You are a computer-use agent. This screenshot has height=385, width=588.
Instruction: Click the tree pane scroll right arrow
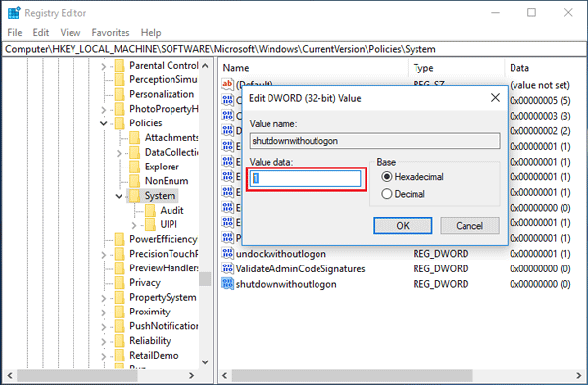192,375
